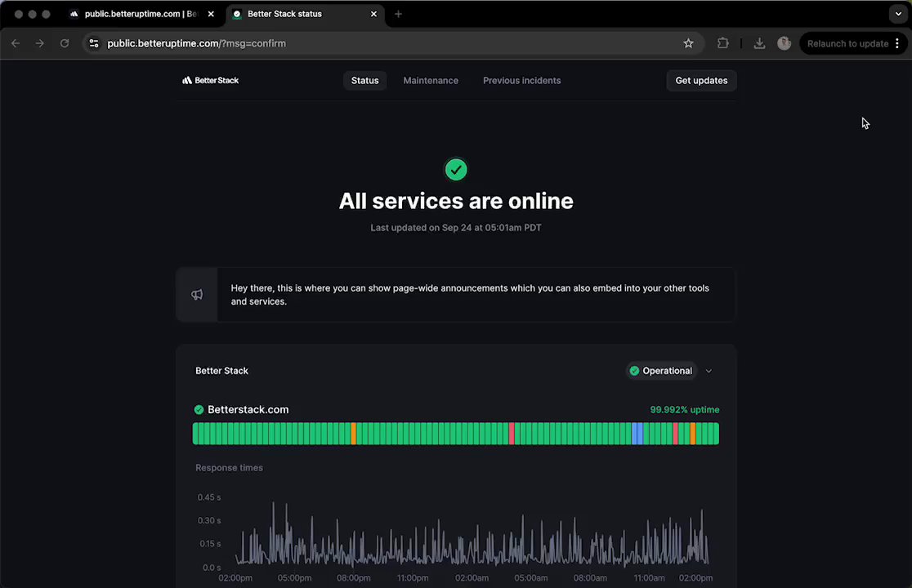This screenshot has width=912, height=588.
Task: Reload the page with refresh icon
Action: click(x=65, y=43)
